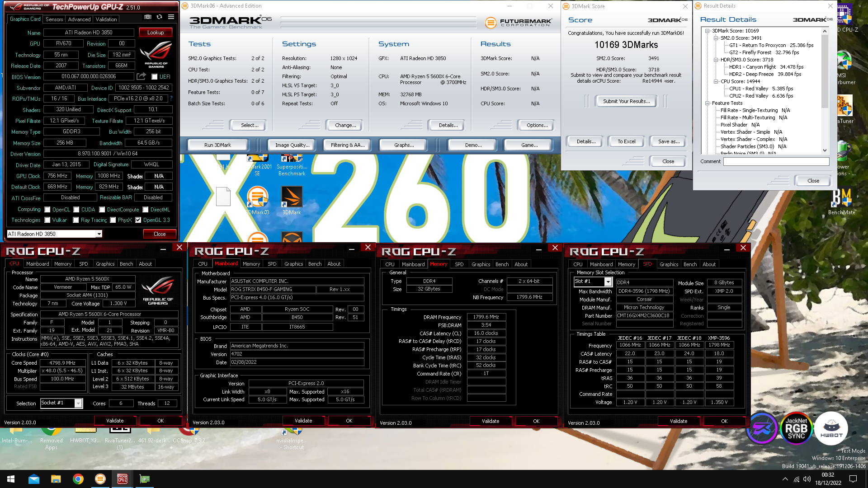868x488 pixels.
Task: Toggle the DirectML checkbox
Action: [146, 210]
